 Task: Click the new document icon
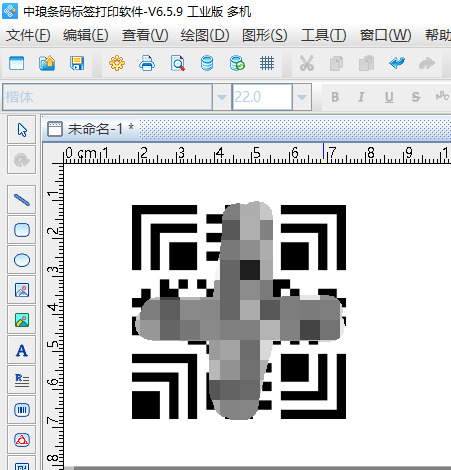pos(17,63)
